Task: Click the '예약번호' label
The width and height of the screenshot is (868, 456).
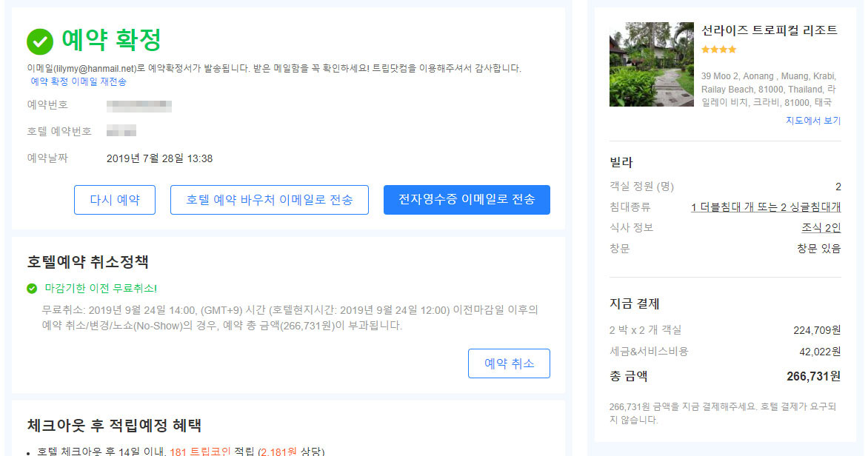Action: [47, 104]
